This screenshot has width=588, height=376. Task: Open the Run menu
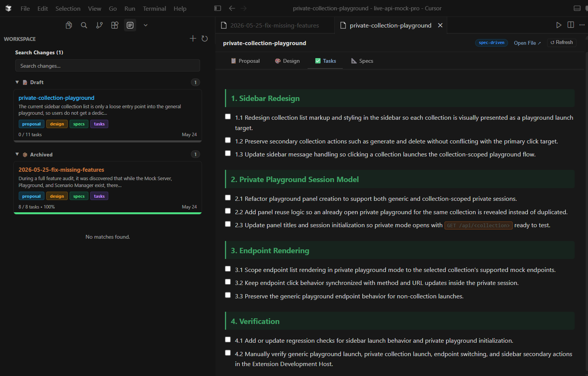click(130, 8)
